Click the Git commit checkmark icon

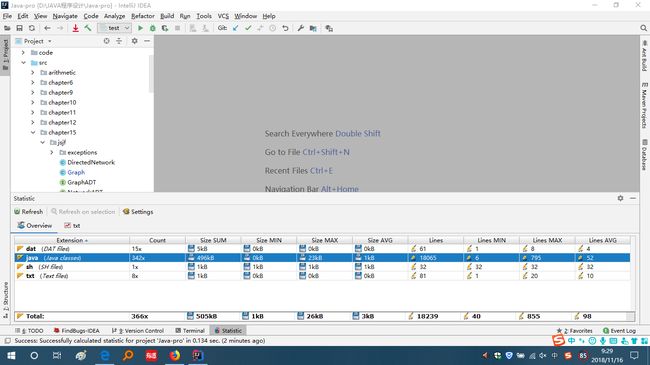[248, 28]
